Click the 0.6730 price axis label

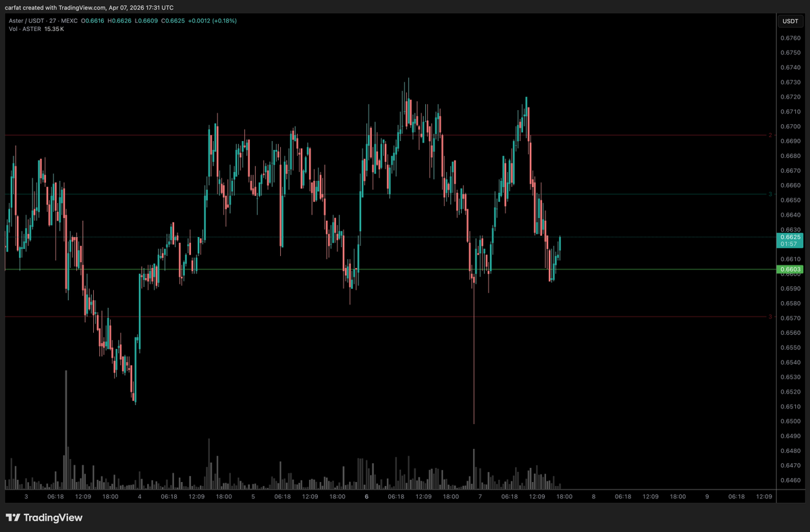(x=790, y=82)
